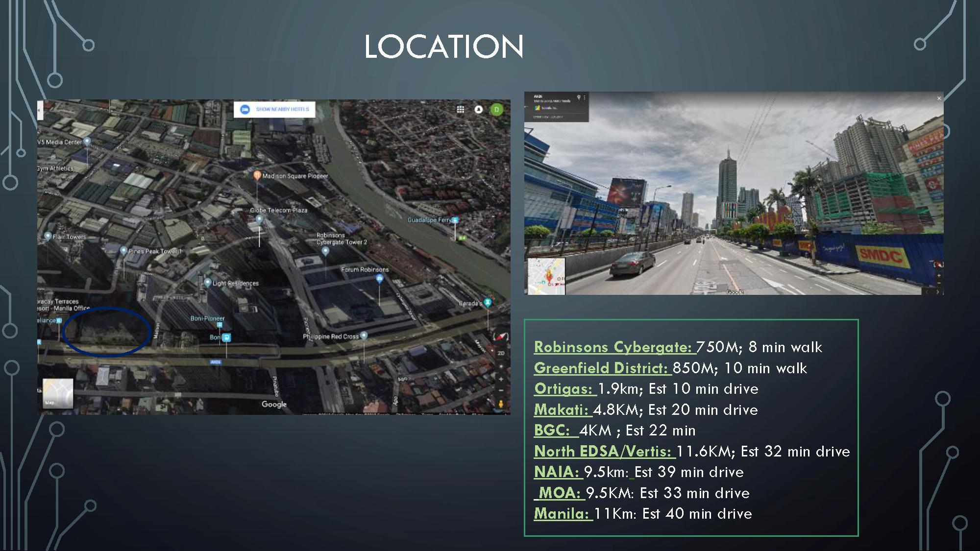The image size is (980, 551).
Task: Click the Street View pegman icon
Action: tap(501, 404)
